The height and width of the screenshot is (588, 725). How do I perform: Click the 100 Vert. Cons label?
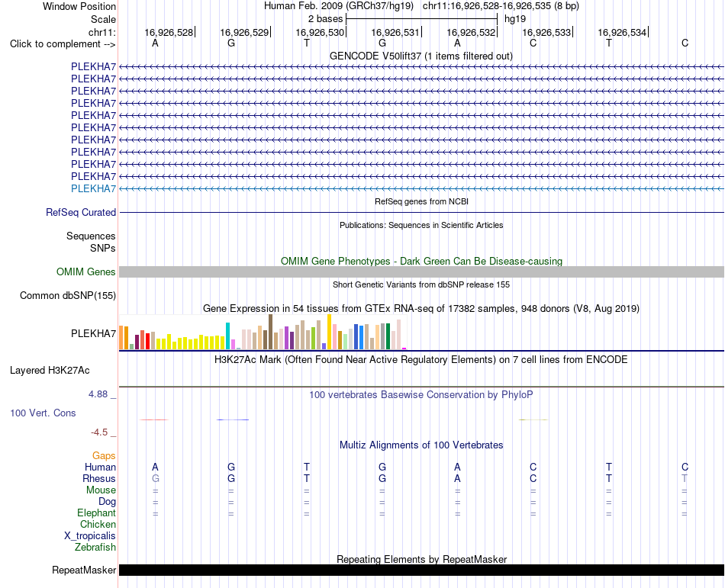pyautogui.click(x=43, y=413)
